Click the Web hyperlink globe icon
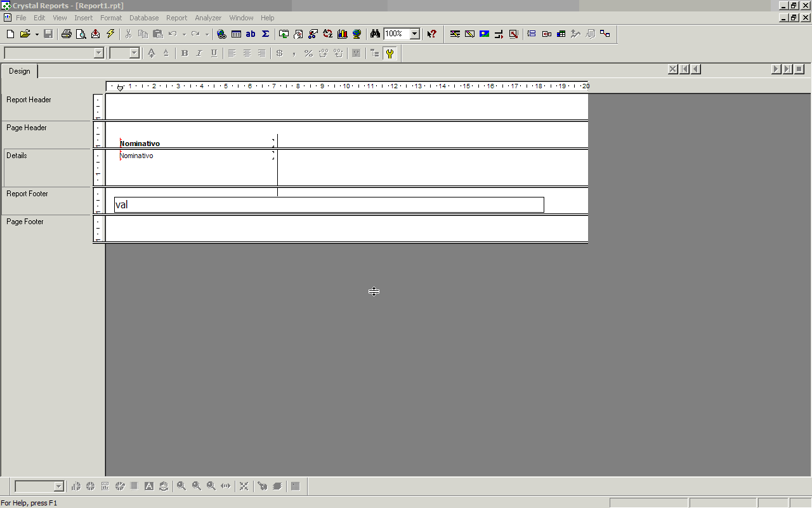This screenshot has width=812, height=508. click(221, 34)
